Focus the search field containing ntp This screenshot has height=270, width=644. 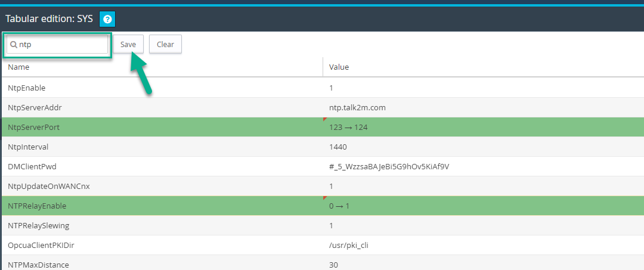(57, 44)
